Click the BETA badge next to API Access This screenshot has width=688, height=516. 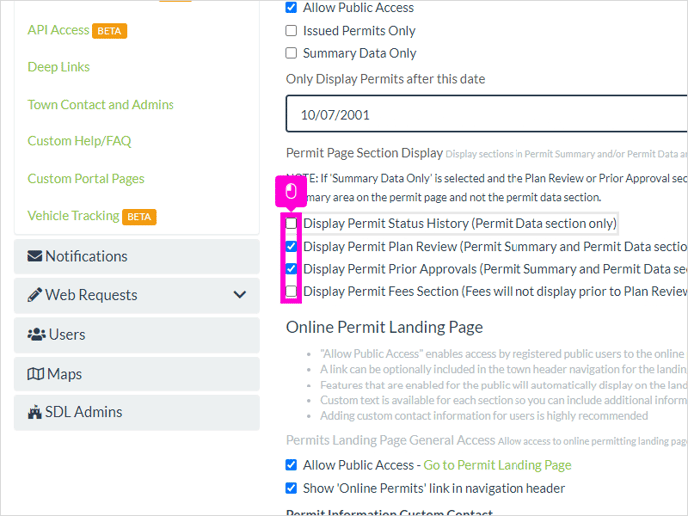point(109,31)
